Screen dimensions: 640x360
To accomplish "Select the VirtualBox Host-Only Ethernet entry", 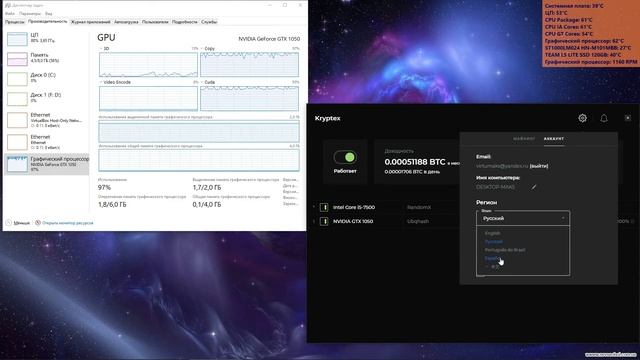I will (x=47, y=120).
